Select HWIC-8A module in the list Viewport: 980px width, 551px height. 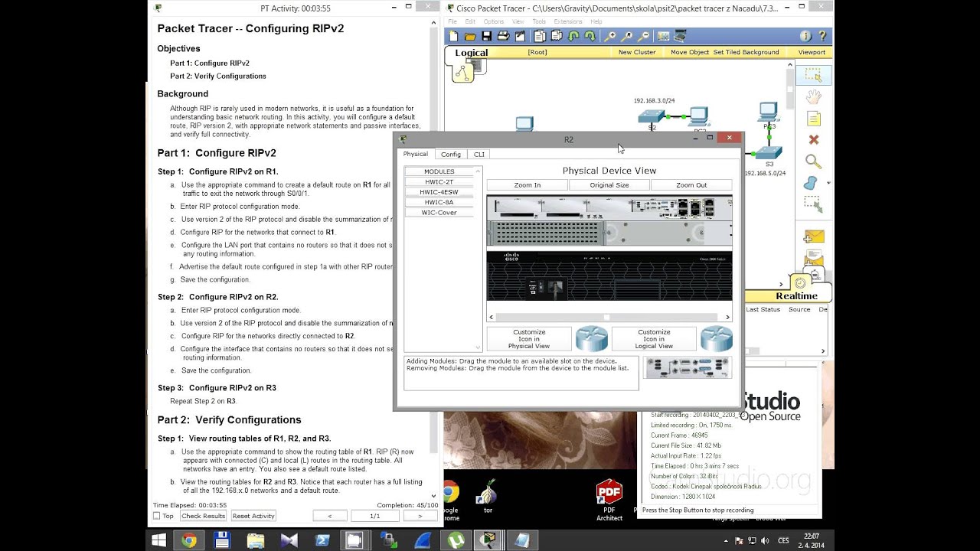click(x=439, y=202)
